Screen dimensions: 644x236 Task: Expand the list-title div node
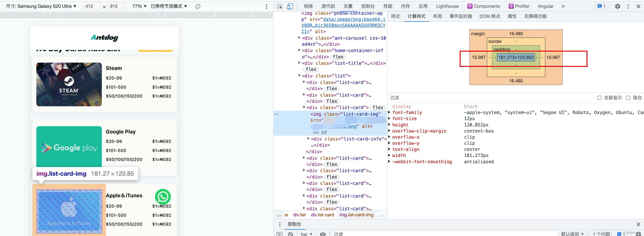pyautogui.click(x=299, y=63)
